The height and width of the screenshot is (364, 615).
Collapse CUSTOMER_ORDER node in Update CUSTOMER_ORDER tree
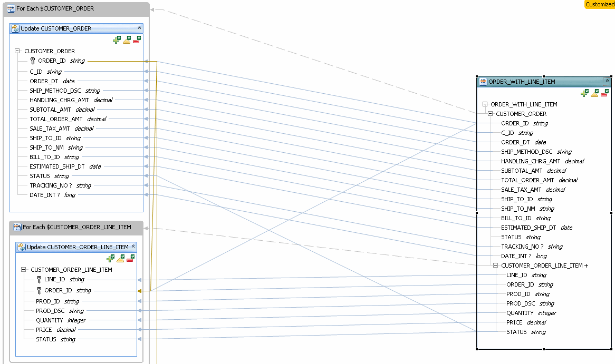point(17,51)
